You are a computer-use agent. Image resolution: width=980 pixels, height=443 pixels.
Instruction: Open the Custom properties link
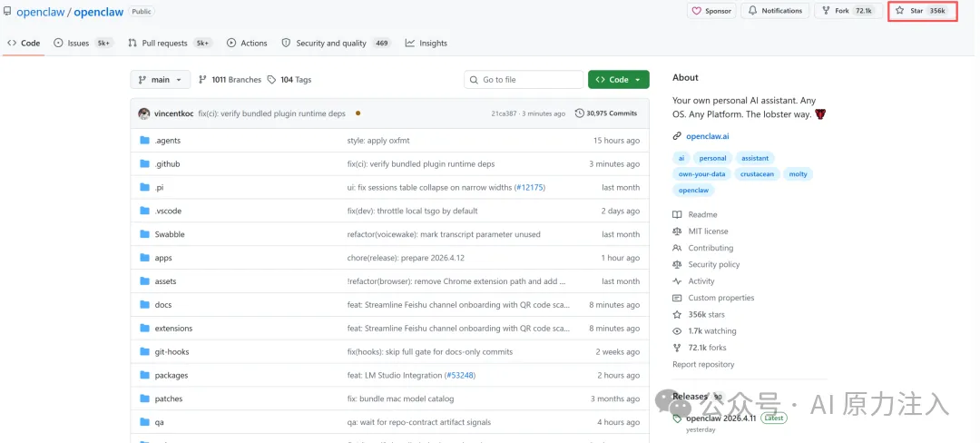click(x=714, y=298)
